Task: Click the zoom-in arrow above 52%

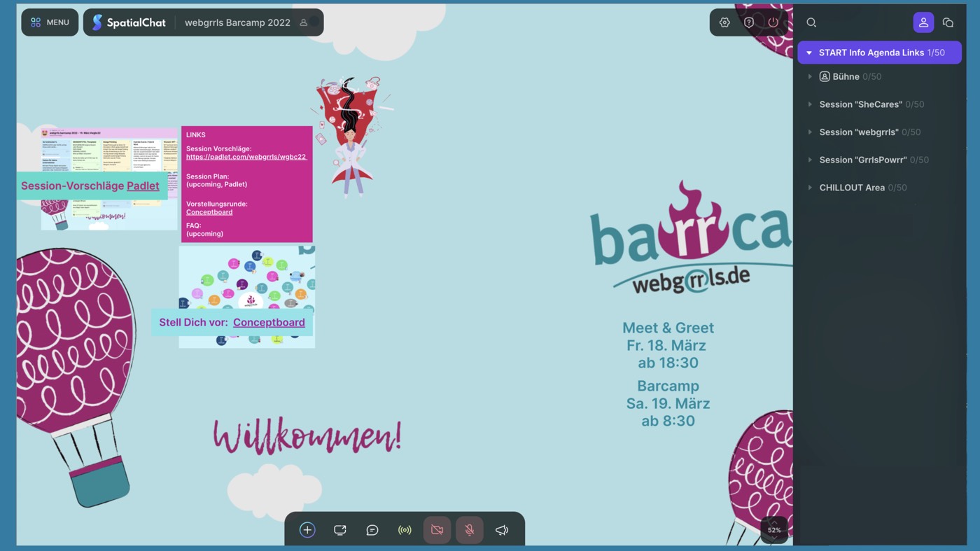Action: pyautogui.click(x=774, y=522)
